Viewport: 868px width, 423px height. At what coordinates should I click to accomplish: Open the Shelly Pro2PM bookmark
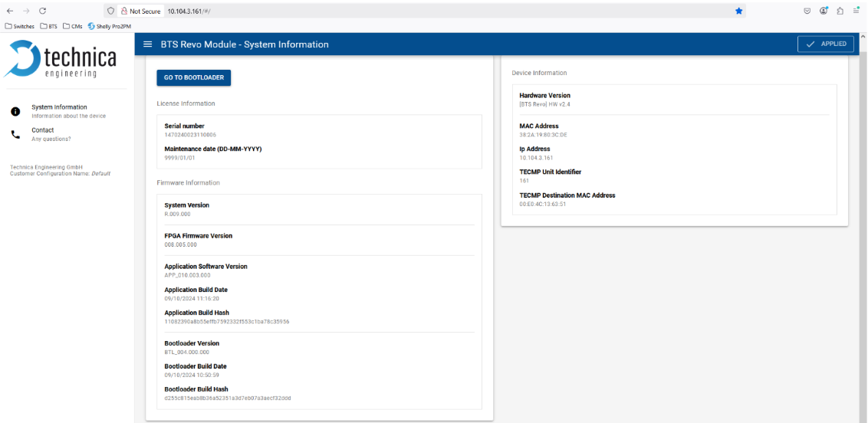tap(110, 25)
